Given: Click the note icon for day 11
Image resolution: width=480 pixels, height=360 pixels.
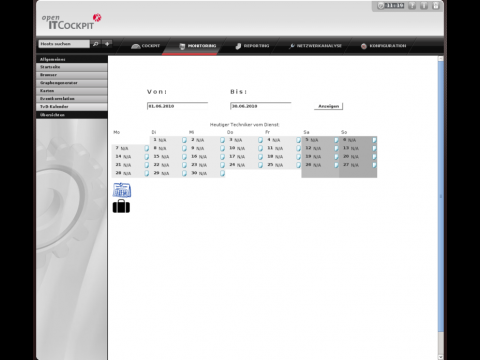Looking at the screenshot, I should 298,148.
